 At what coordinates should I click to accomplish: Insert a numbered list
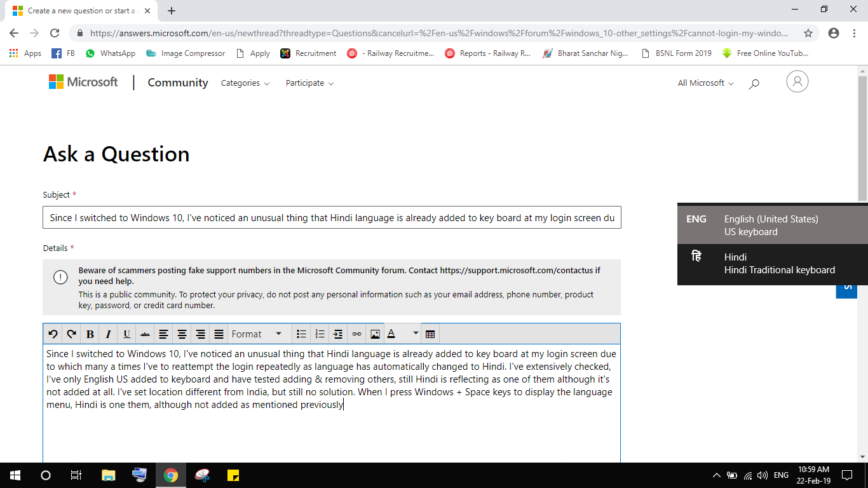coord(320,334)
